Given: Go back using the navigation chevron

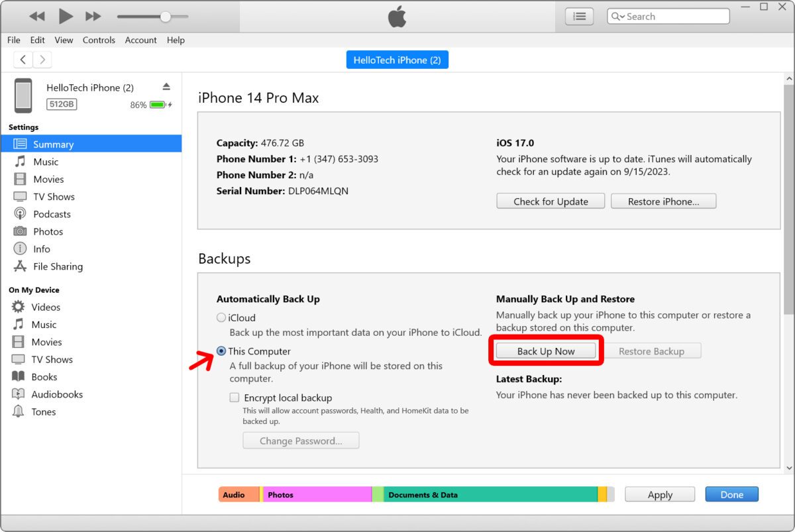Looking at the screenshot, I should 23,59.
